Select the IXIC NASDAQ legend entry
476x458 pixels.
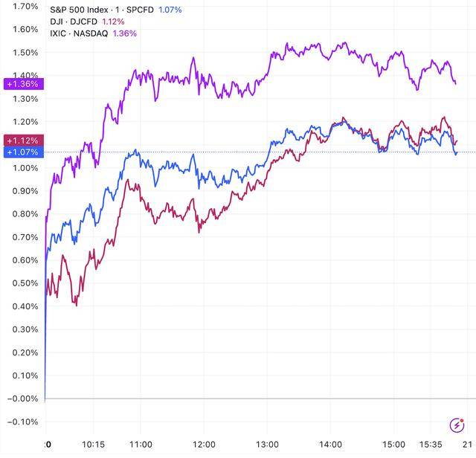pyautogui.click(x=80, y=33)
